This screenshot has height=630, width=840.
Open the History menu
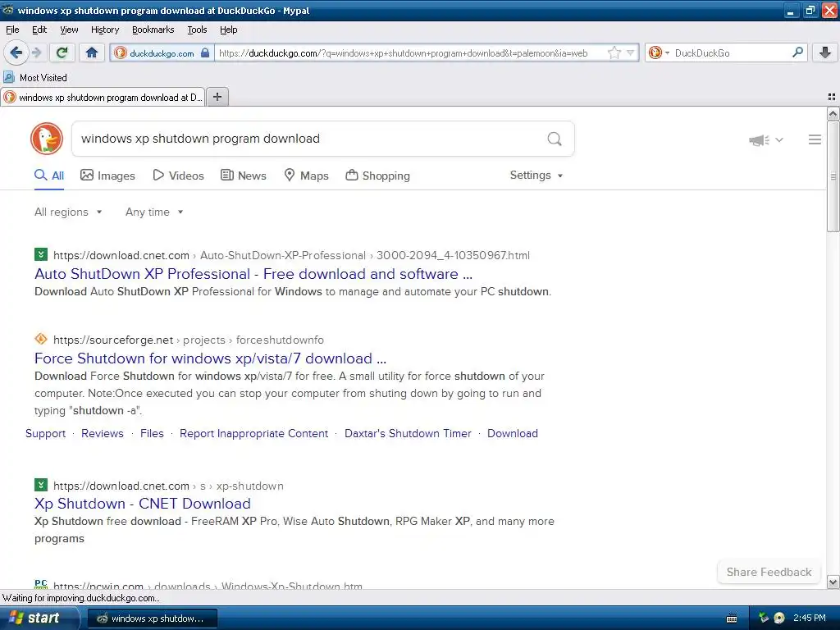[105, 30]
